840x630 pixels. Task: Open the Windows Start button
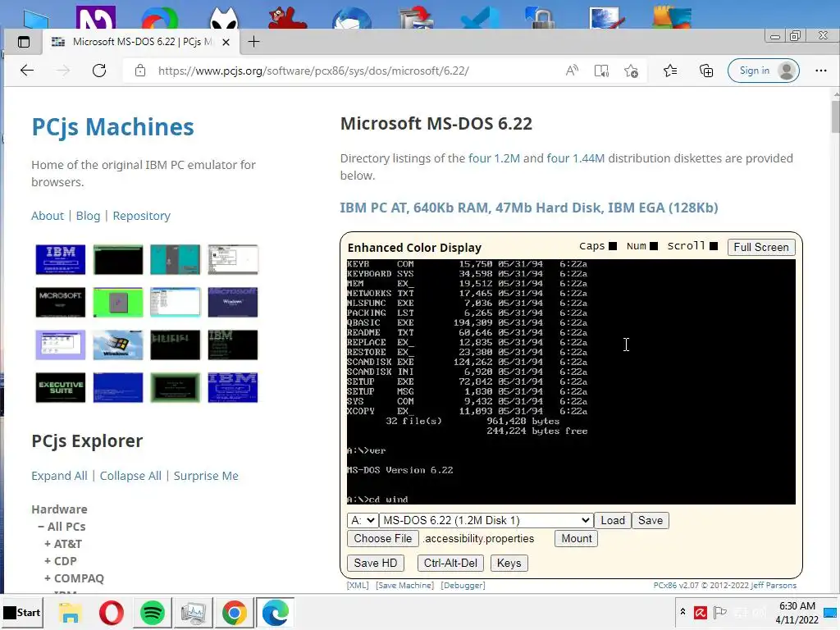22,612
